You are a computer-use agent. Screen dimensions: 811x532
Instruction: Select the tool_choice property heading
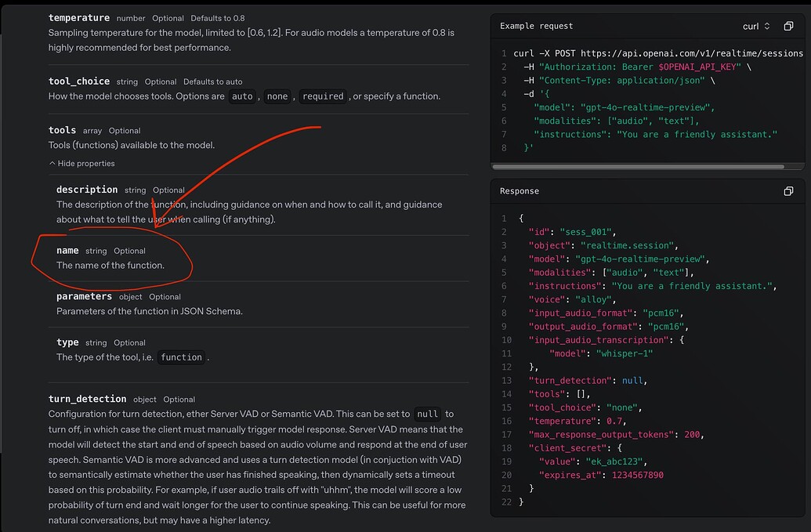click(x=78, y=81)
